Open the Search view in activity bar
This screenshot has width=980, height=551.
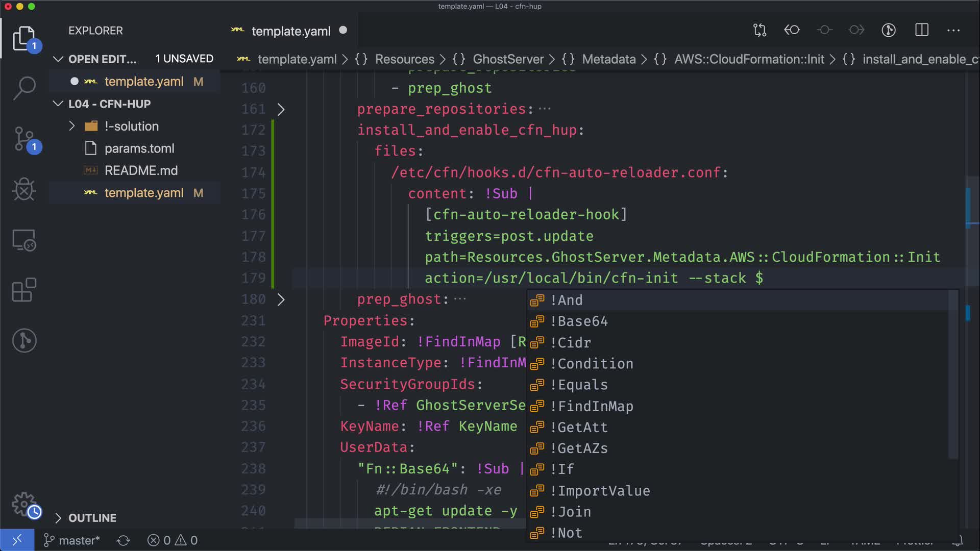coord(24,88)
